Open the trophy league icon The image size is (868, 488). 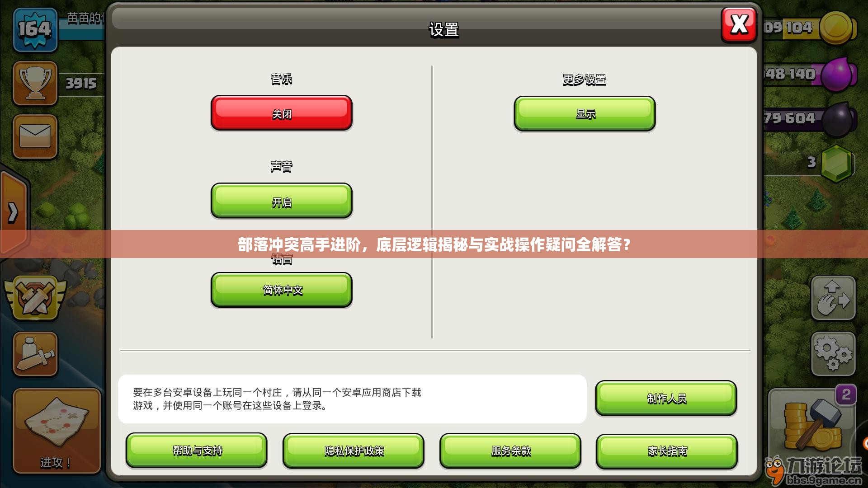coord(35,84)
